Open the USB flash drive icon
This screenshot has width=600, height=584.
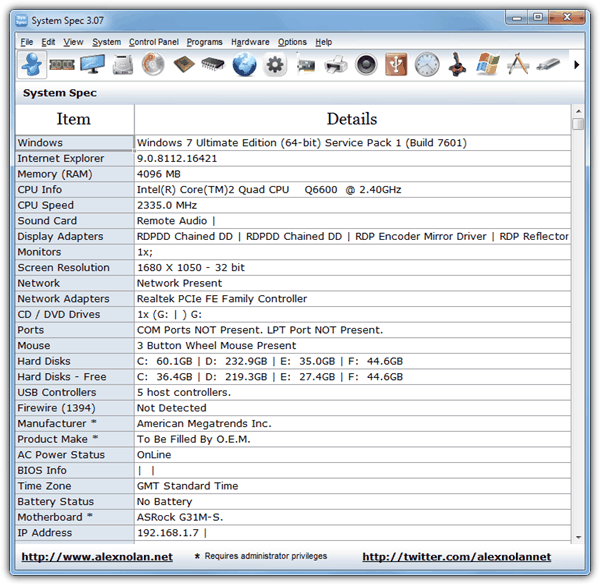[x=548, y=64]
